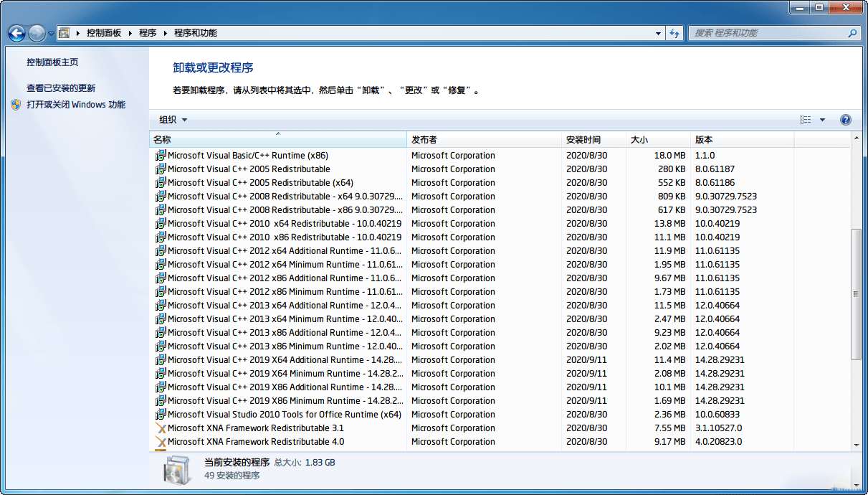This screenshot has width=868, height=495.
Task: Select Microsoft Visual Studio 2010 Tools for Office Runtime name
Action: (x=285, y=415)
